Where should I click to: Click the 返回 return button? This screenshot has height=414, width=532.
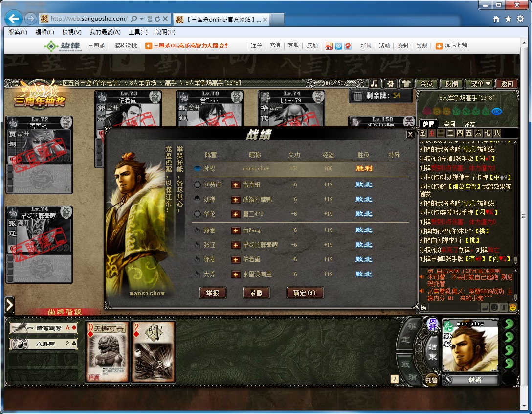(507, 84)
